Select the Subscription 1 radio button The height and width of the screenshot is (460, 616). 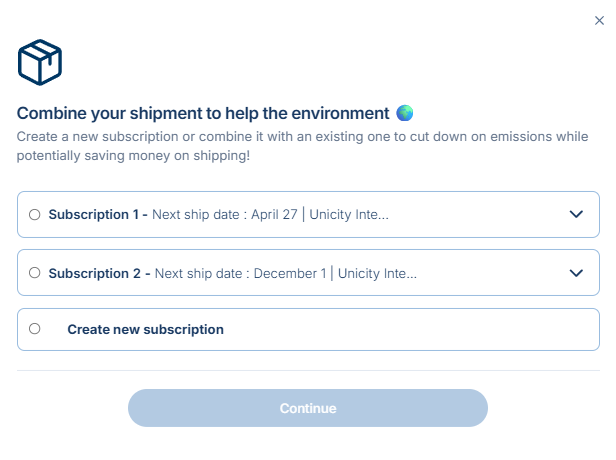point(35,214)
